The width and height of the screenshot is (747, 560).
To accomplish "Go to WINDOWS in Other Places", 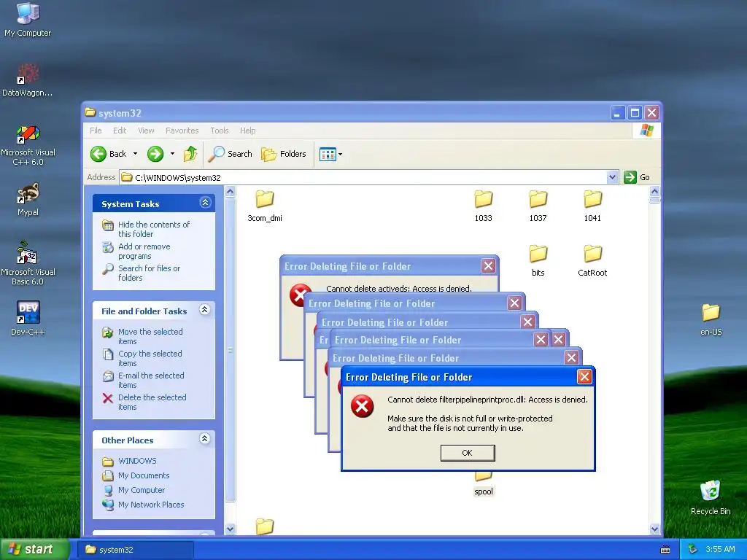I will [137, 461].
